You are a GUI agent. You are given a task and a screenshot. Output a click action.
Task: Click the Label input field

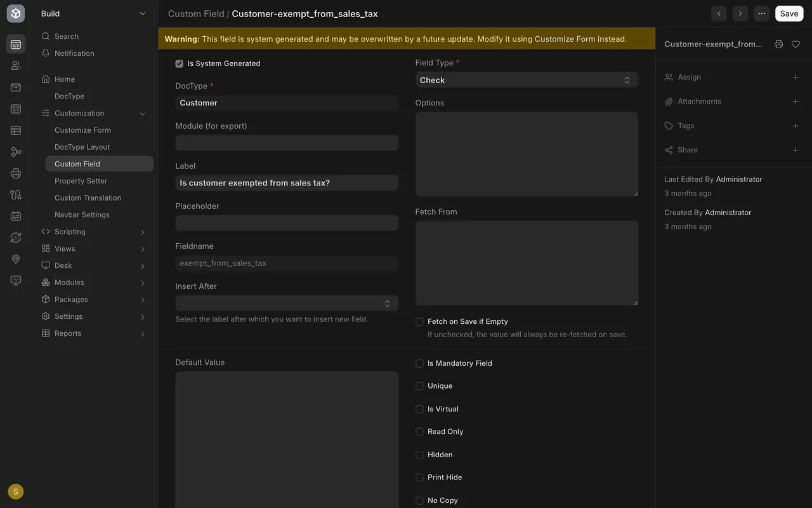pos(287,183)
